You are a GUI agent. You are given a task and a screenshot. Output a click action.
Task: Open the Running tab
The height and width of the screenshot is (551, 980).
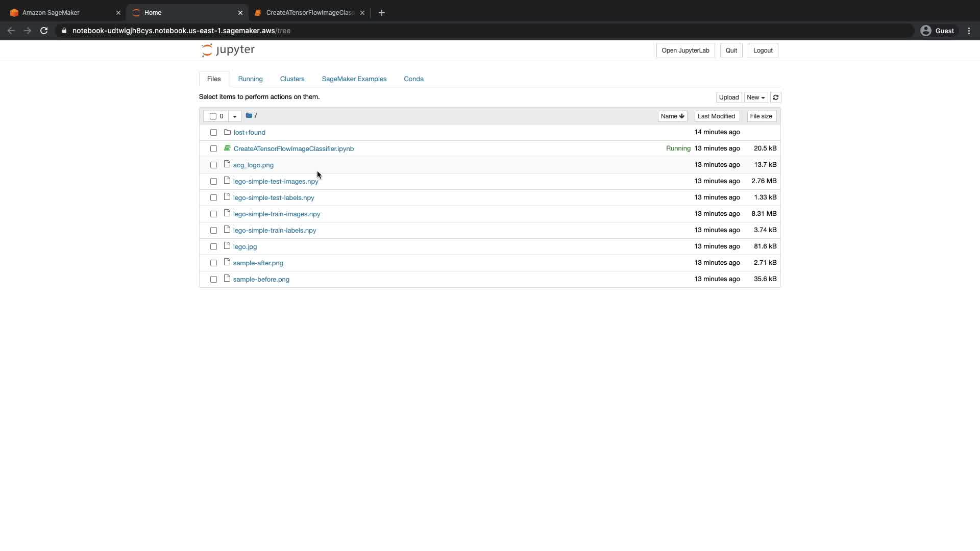[250, 79]
